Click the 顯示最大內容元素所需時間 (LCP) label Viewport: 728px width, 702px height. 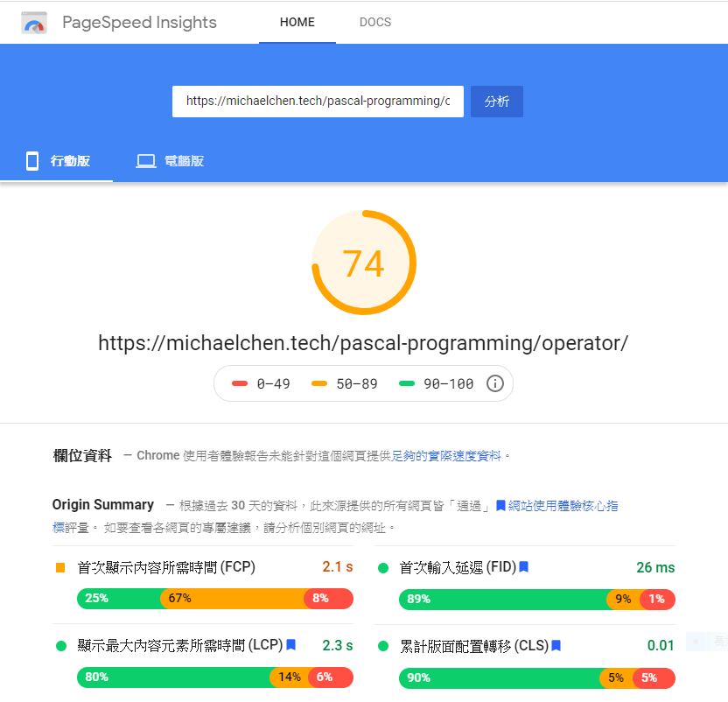point(180,645)
